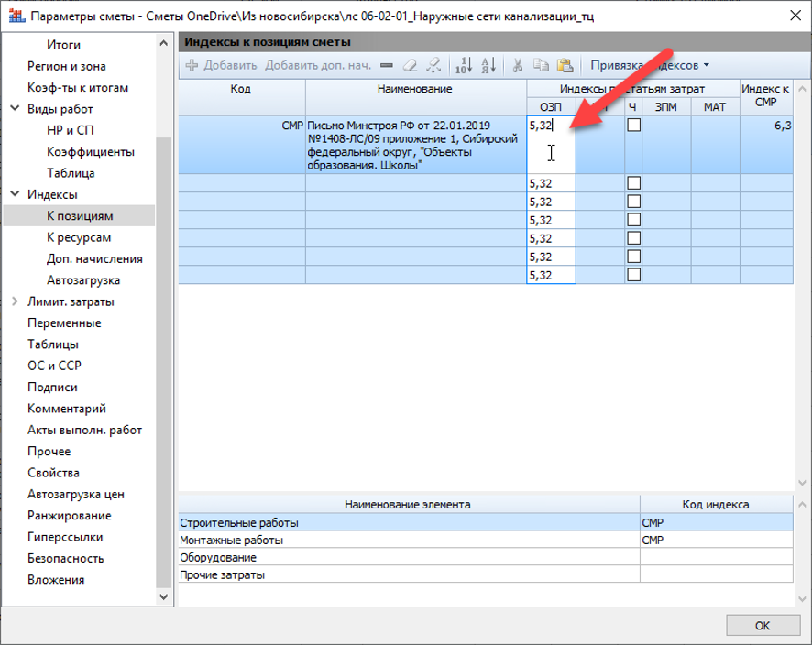Open Ранжирование section

click(70, 516)
